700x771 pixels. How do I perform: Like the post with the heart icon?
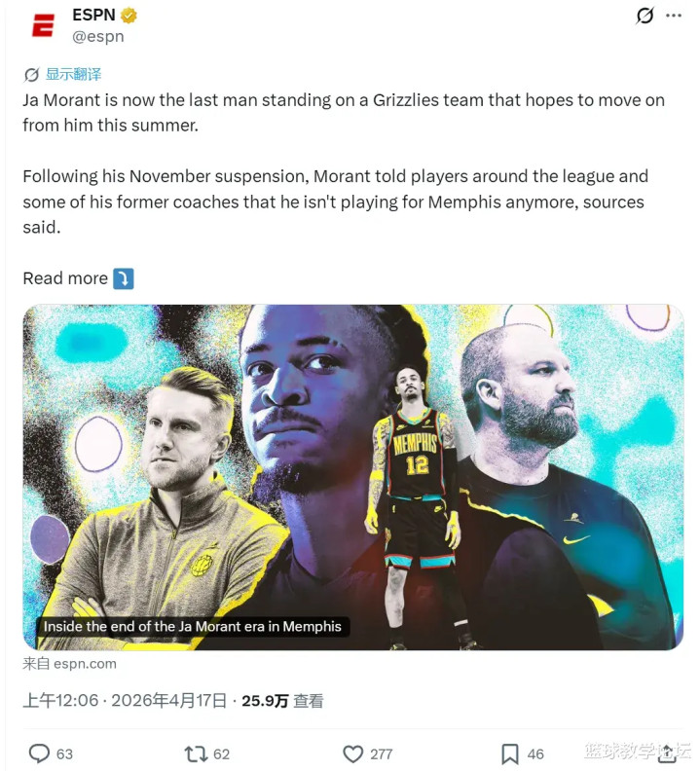pyautogui.click(x=352, y=753)
